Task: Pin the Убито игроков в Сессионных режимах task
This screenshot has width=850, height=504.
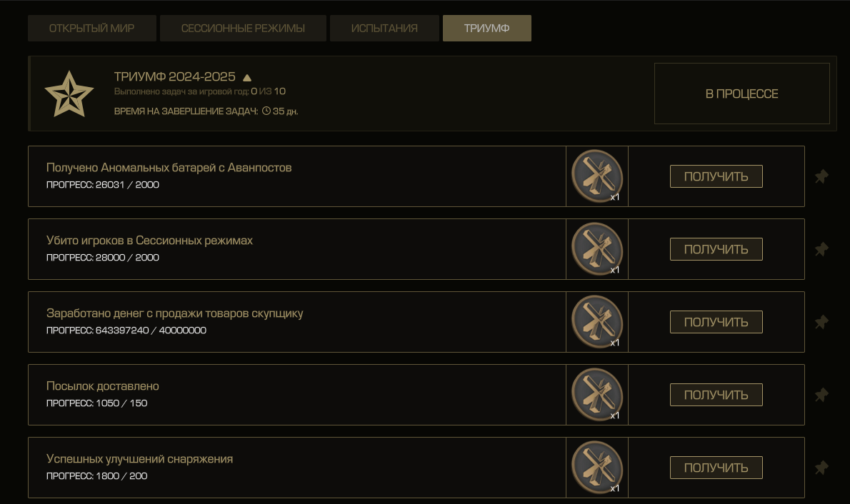Action: (x=821, y=249)
